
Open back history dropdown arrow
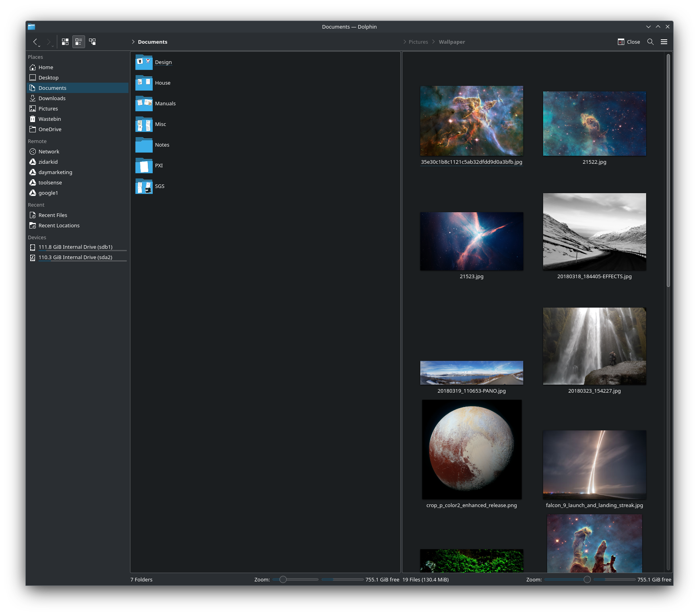[x=39, y=46]
